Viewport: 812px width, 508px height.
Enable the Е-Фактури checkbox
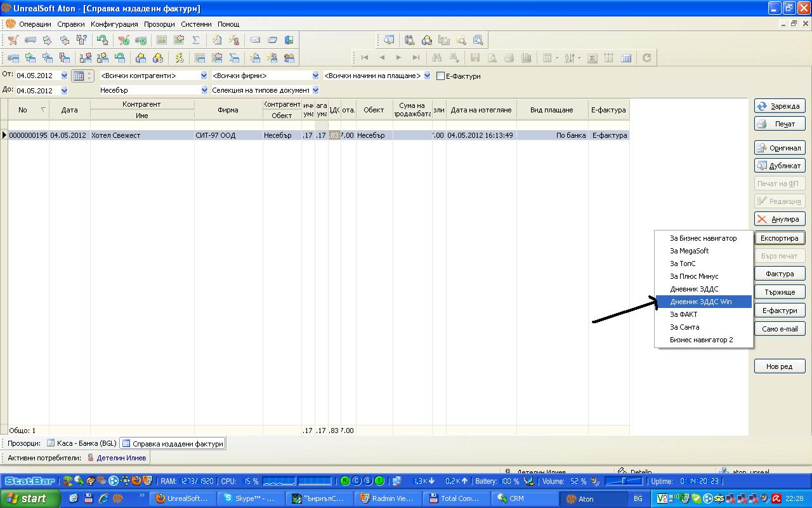[x=440, y=76]
